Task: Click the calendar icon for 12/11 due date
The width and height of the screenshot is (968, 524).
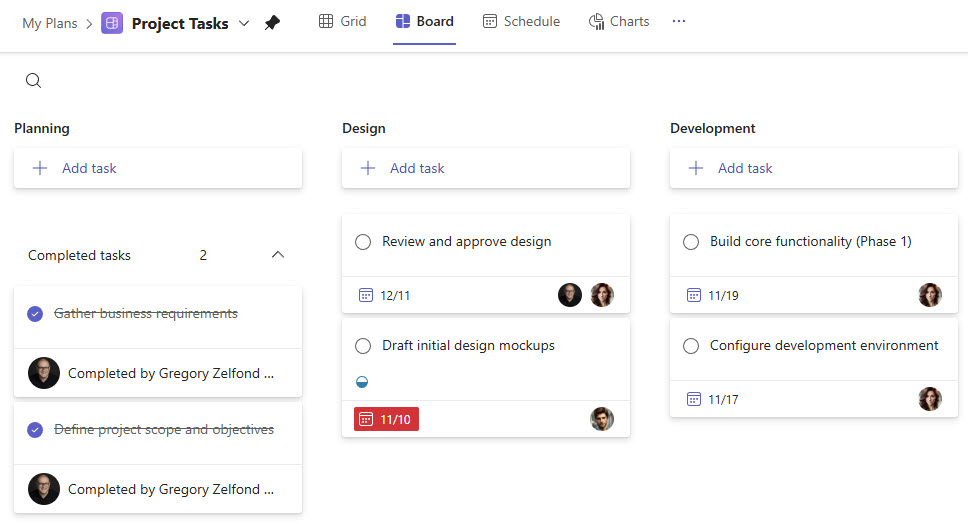Action: click(365, 295)
